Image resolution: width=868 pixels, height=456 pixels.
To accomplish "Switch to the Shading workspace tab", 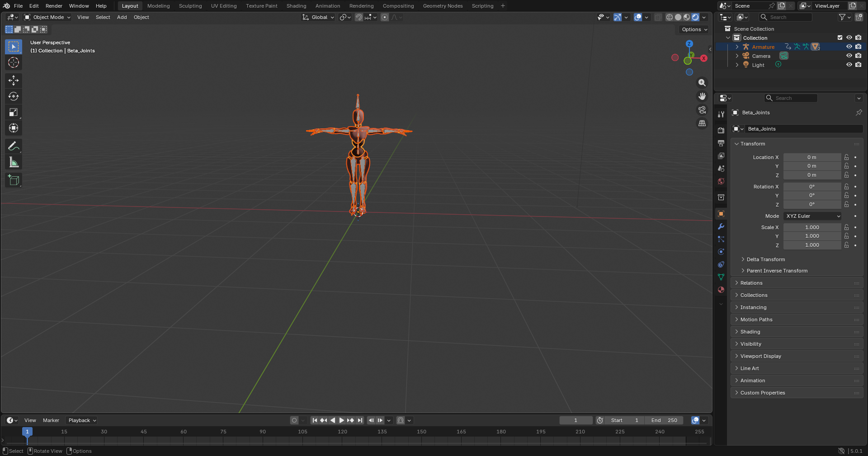I will coord(296,6).
